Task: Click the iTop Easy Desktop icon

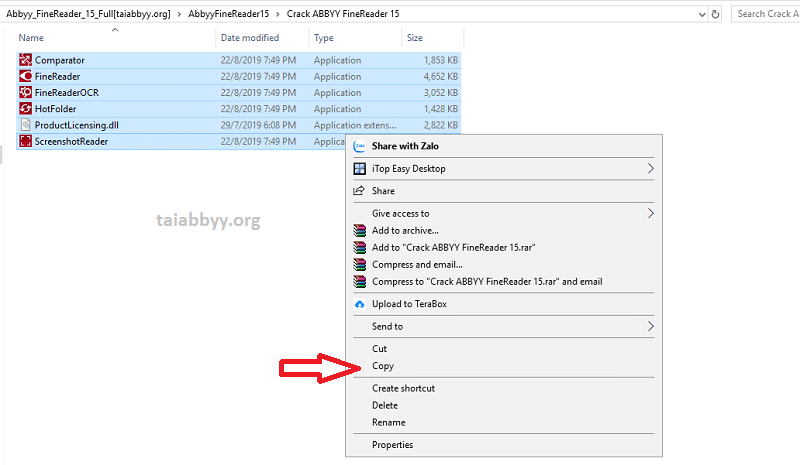Action: (360, 168)
